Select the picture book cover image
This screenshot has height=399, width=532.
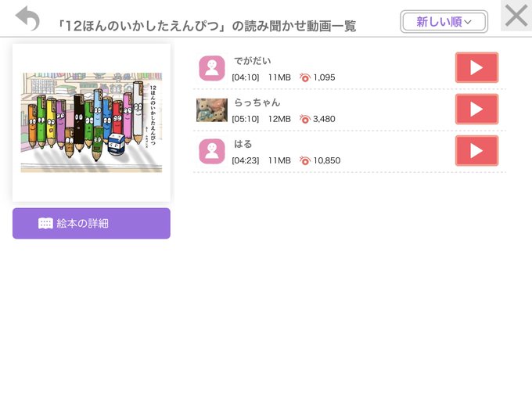[92, 123]
